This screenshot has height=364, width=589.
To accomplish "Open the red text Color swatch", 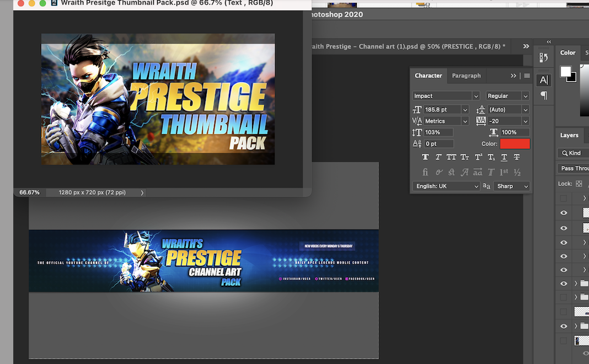I will pos(515,143).
